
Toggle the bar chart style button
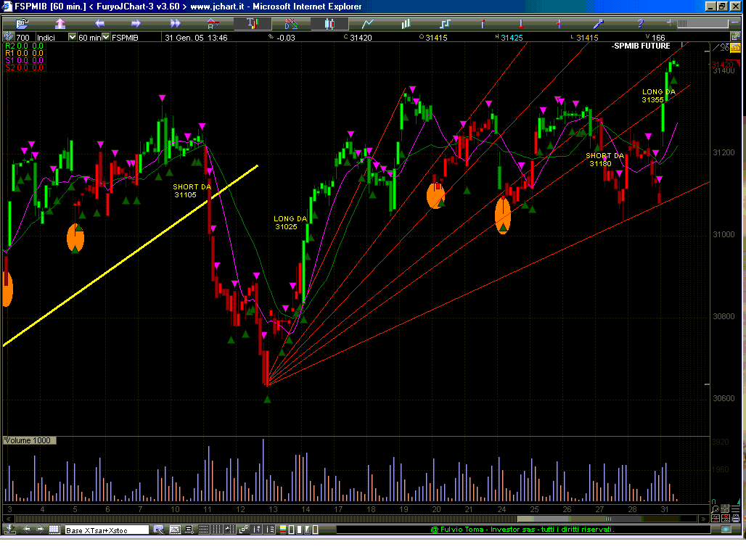pyautogui.click(x=252, y=24)
